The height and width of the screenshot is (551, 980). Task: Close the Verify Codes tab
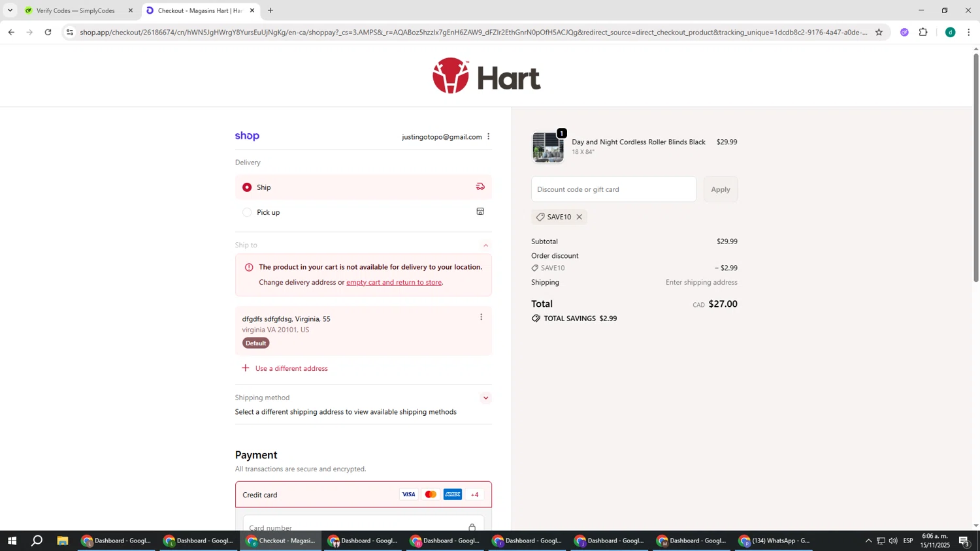tap(130, 10)
